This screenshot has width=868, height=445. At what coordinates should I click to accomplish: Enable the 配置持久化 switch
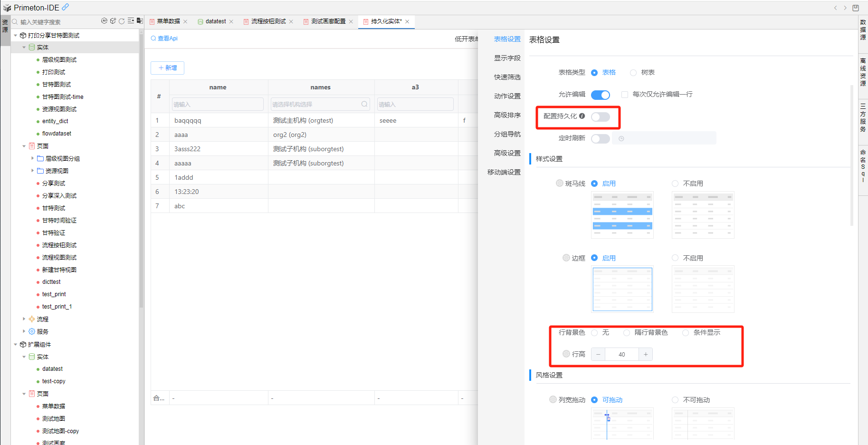(x=600, y=117)
